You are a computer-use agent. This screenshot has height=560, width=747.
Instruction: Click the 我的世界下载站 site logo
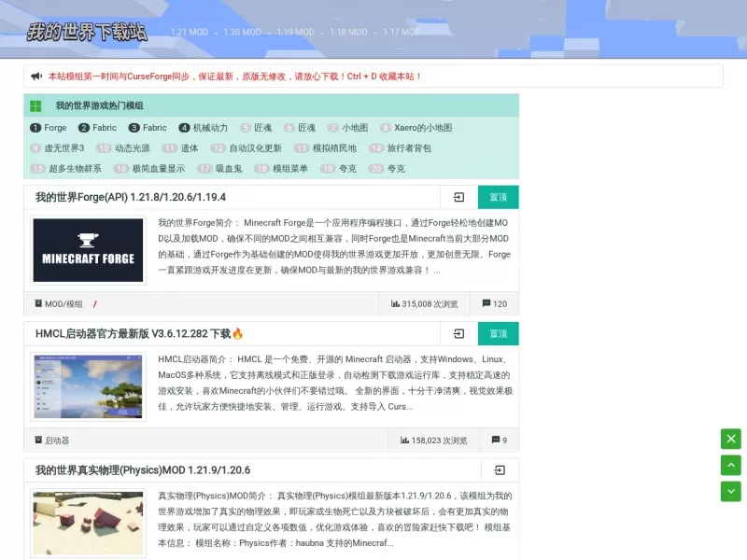click(87, 32)
